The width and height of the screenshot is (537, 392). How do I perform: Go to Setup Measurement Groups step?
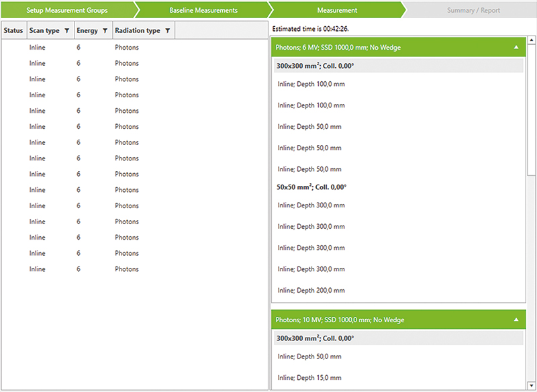click(67, 11)
